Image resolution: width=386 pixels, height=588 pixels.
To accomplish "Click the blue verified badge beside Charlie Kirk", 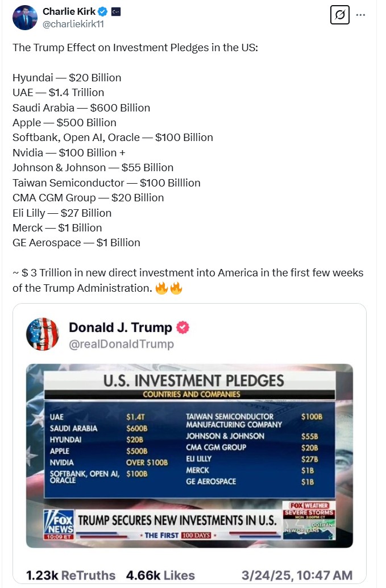I will (x=103, y=11).
